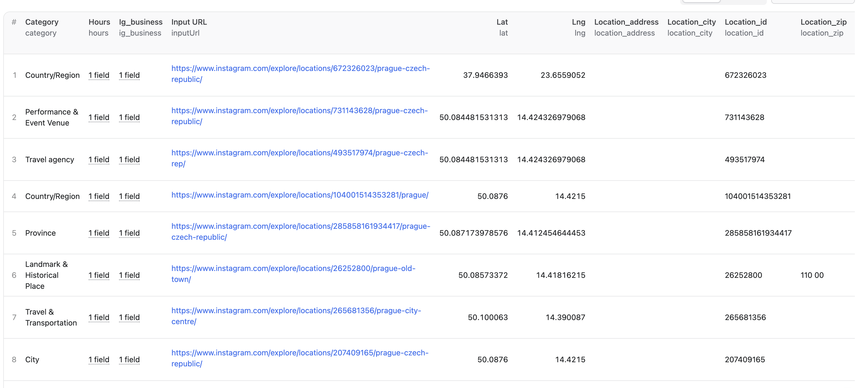
Task: Open the 493517974 prague-czech-rep link
Action: coord(299,153)
